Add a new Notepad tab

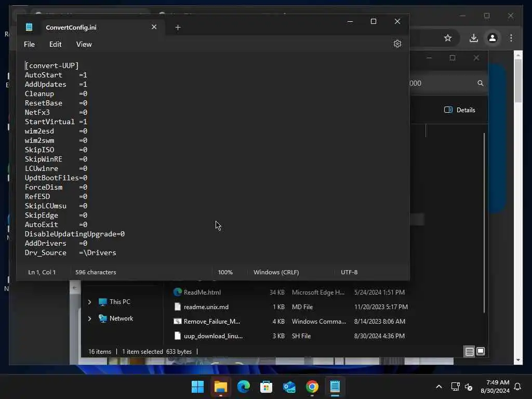click(x=178, y=27)
